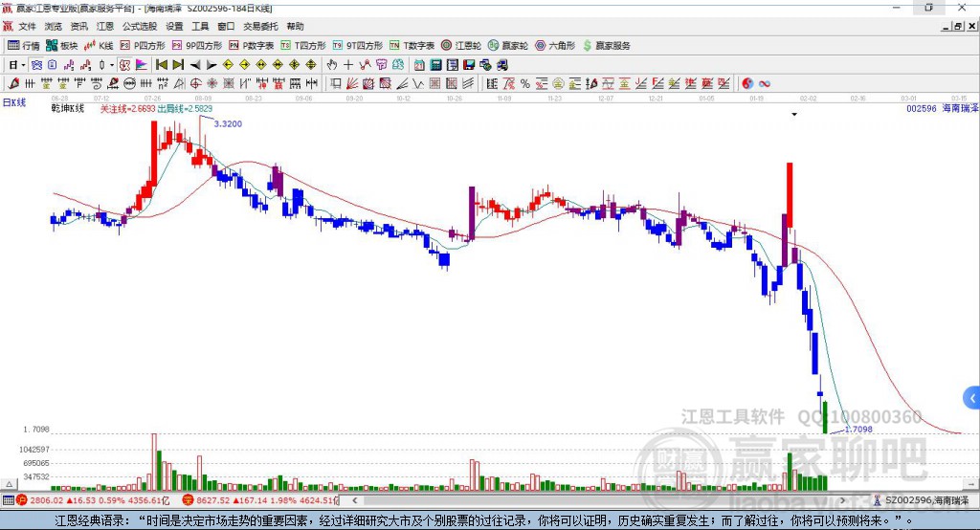Click the 3.3200 high price label
The height and width of the screenshot is (530, 980).
point(228,123)
